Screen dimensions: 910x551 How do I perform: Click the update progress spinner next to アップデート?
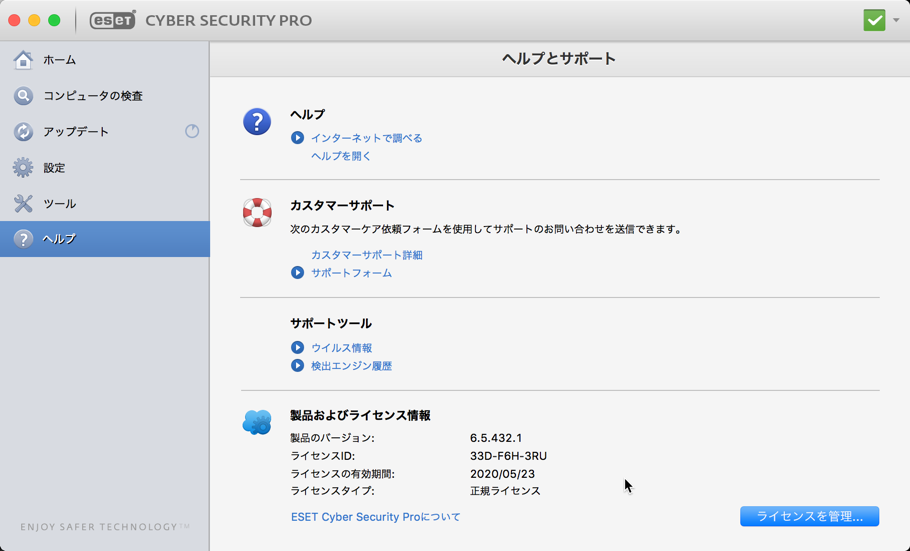(192, 131)
